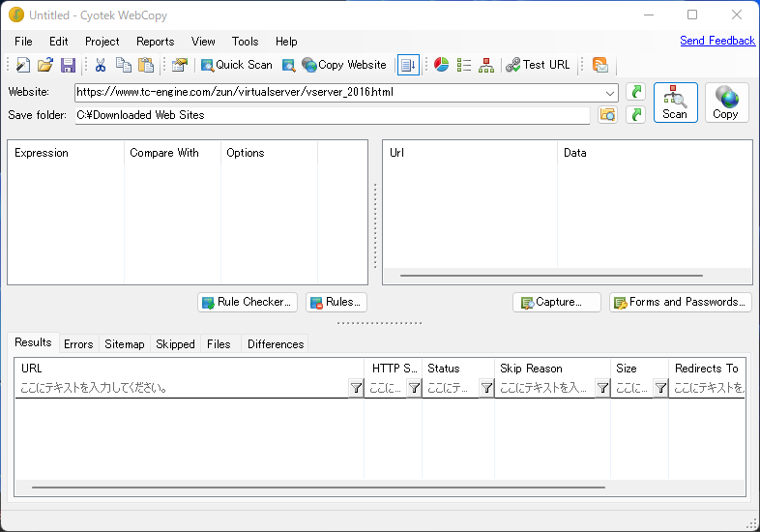This screenshot has width=760, height=532.
Task: Open the HTTP Status column filter dropdown
Action: coord(415,388)
